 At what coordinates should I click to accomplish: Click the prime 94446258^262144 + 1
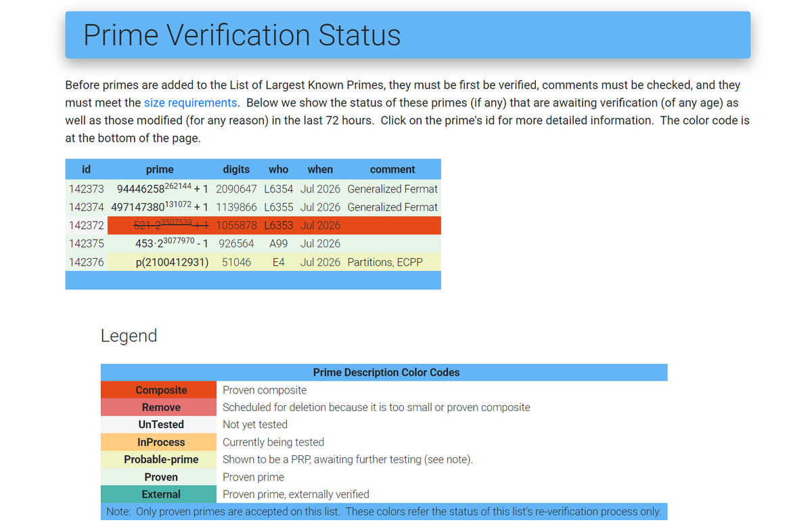point(162,188)
